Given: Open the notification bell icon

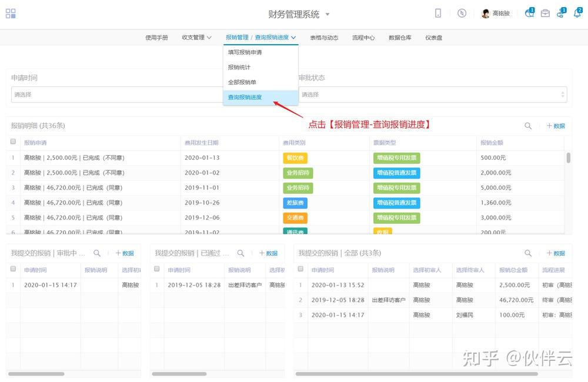Looking at the screenshot, I should [577, 13].
